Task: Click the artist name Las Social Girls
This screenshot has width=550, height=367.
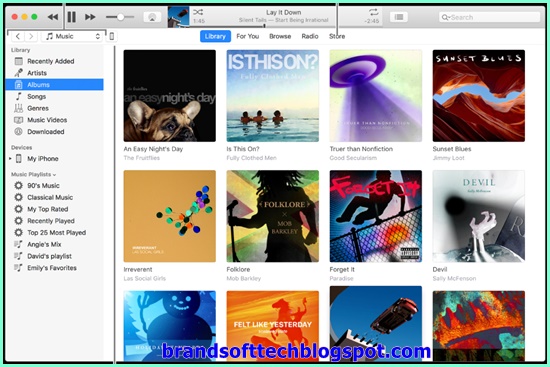Action: click(x=145, y=279)
